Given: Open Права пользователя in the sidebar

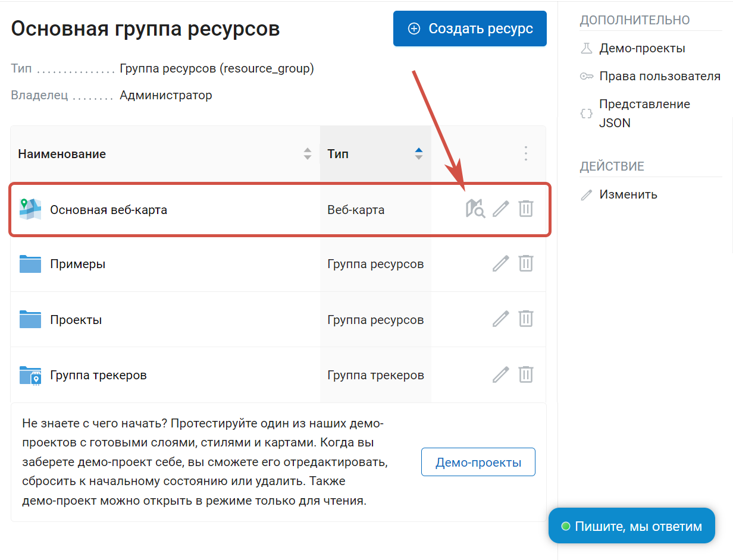Looking at the screenshot, I should [x=659, y=76].
